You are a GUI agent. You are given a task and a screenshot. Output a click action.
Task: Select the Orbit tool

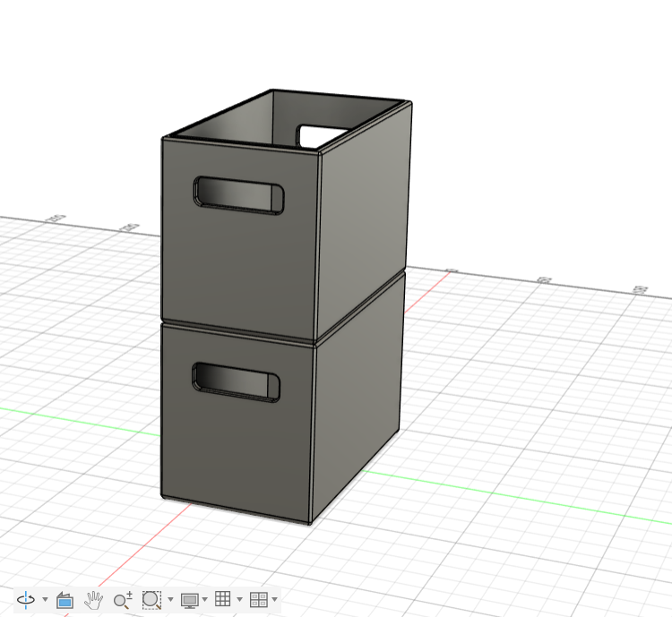(26, 599)
